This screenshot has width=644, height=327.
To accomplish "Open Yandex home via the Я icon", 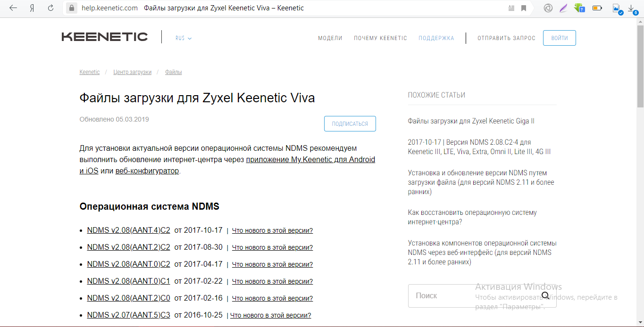I will [x=32, y=8].
